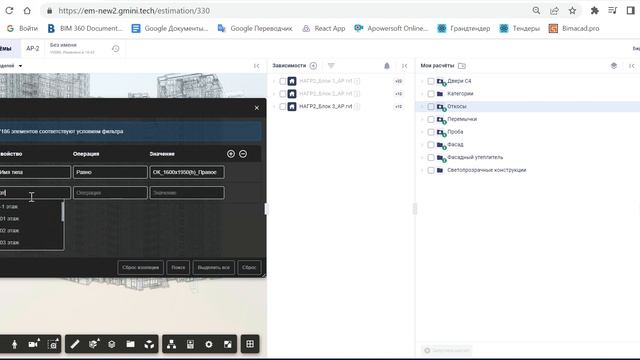Open the Google Переводчик bookmark
The width and height of the screenshot is (640, 360).
point(255,29)
